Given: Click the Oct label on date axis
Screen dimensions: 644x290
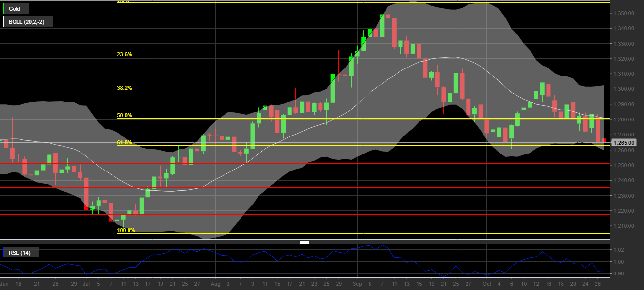Looking at the screenshot, I should click(487, 284).
